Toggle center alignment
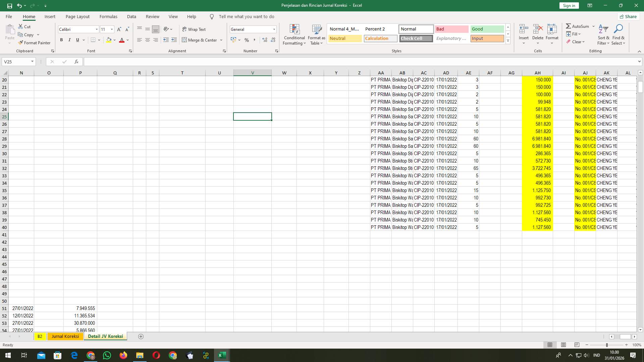Image resolution: width=644 pixels, height=362 pixels. point(148,40)
